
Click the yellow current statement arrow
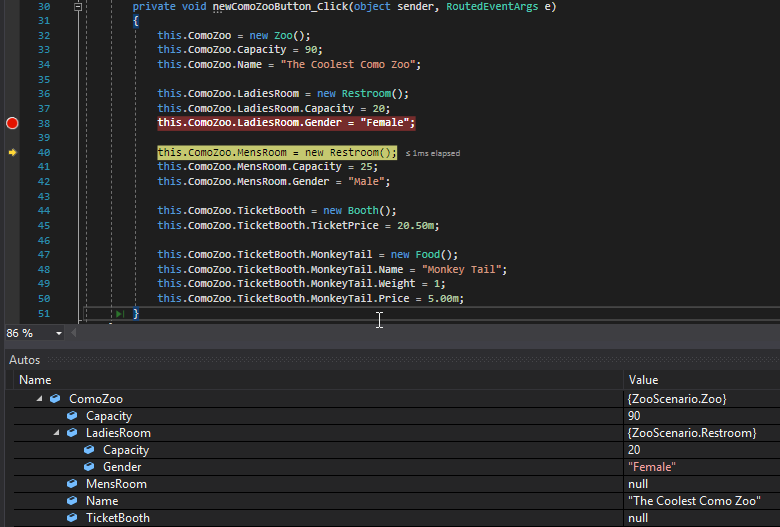12,152
